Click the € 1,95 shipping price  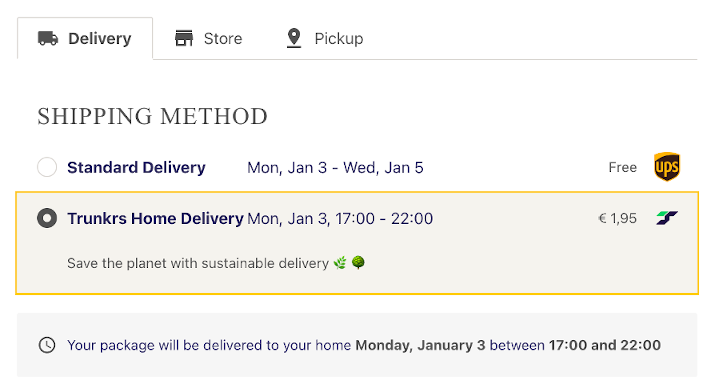coord(617,218)
